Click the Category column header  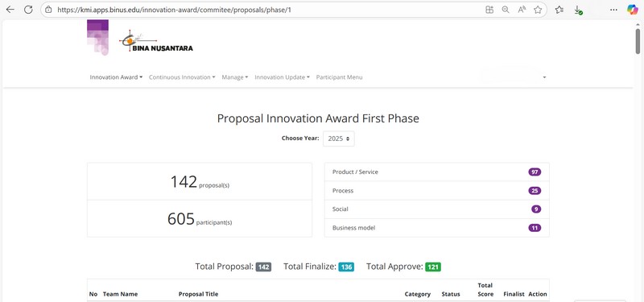point(417,294)
